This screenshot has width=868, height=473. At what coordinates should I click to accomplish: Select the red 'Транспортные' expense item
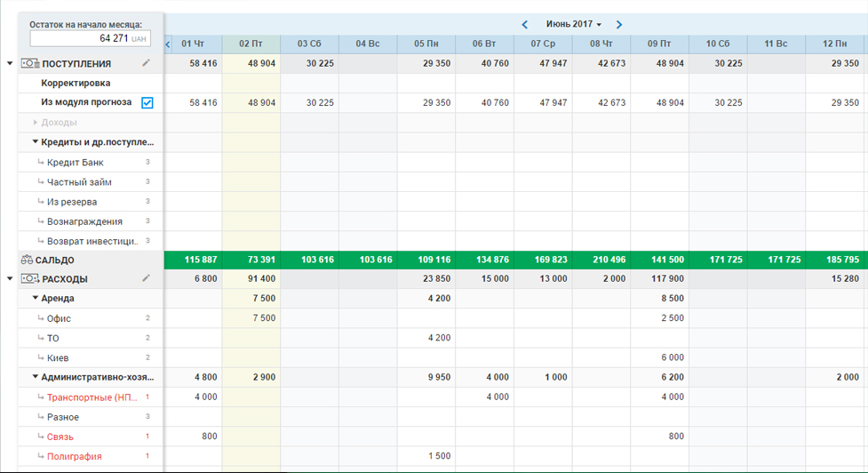[x=92, y=397]
